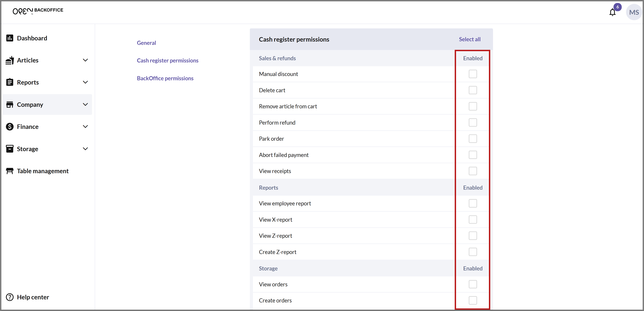
Task: Tick the View Z-report checkbox
Action: tap(472, 236)
